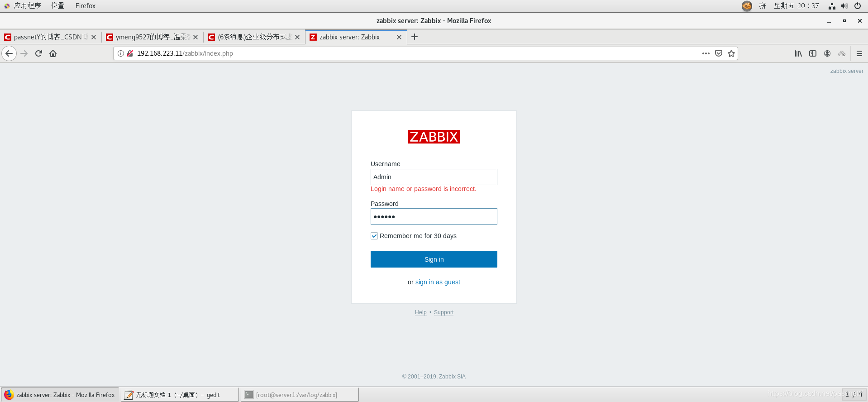This screenshot has width=868, height=402.
Task: Open page actions three-dot menu
Action: tap(706, 53)
